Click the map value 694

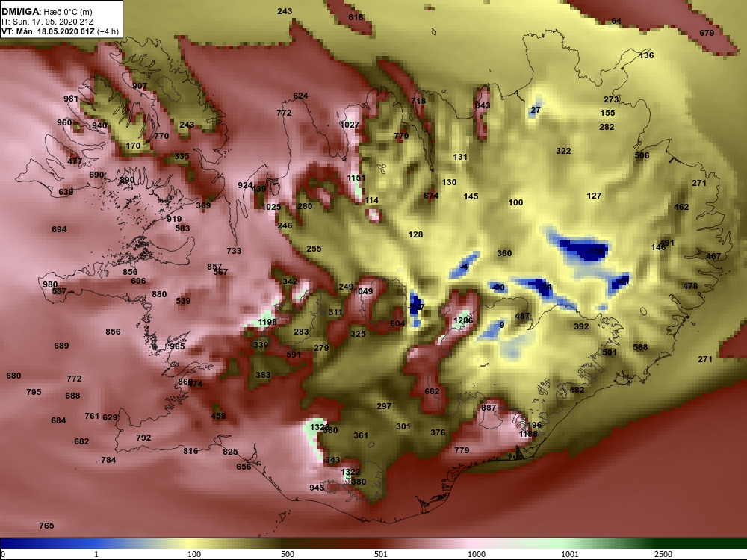(59, 229)
